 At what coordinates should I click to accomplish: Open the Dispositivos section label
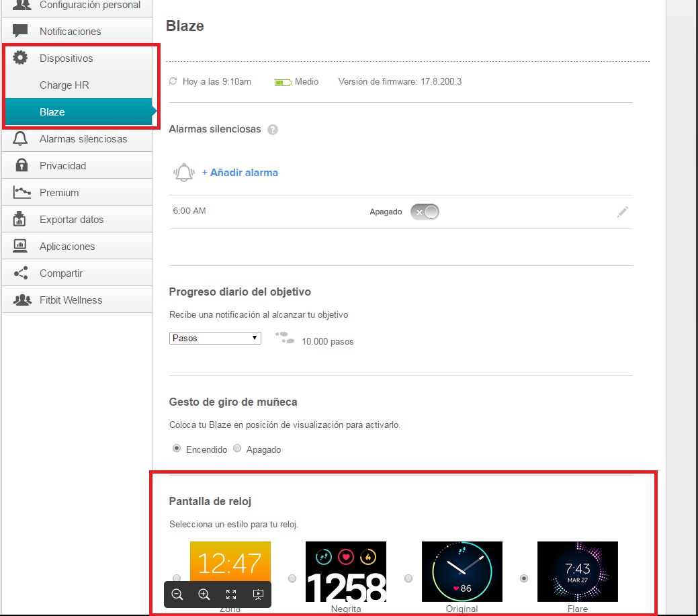pos(67,58)
